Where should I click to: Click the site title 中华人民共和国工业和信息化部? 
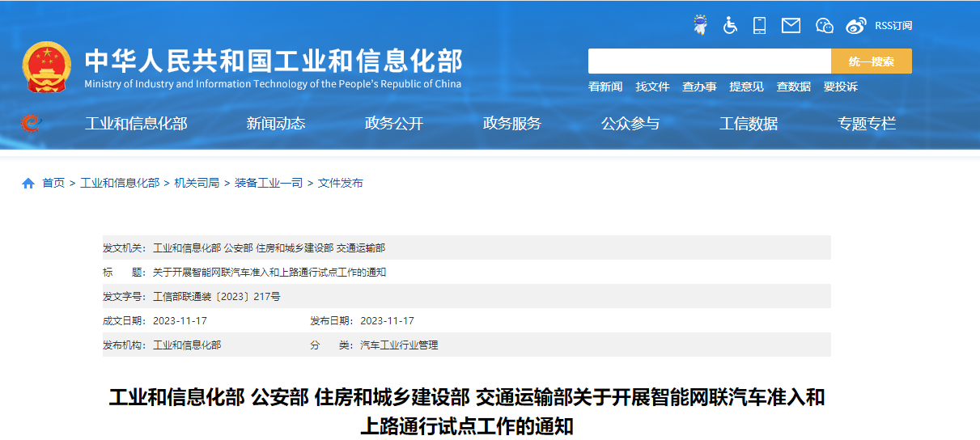pyautogui.click(x=274, y=61)
